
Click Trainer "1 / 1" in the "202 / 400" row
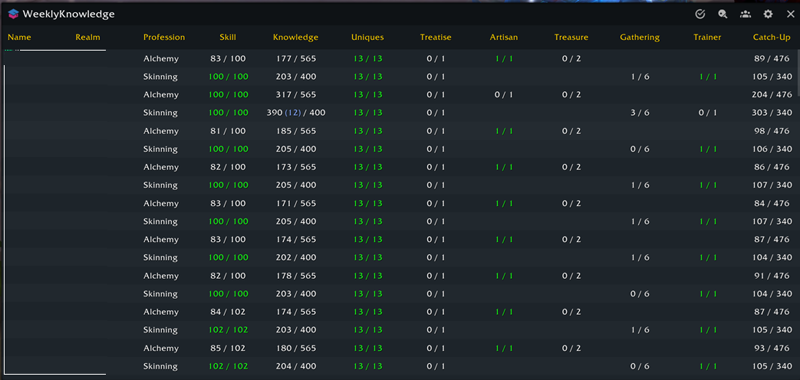(708, 258)
